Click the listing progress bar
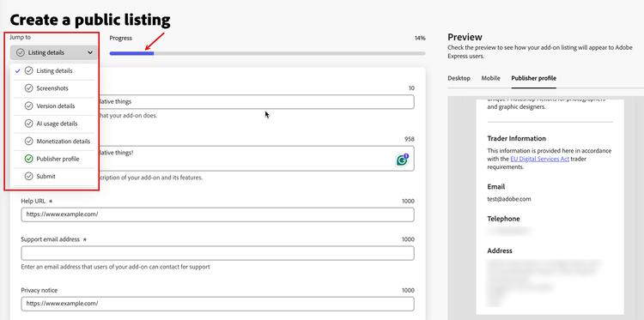 [x=267, y=53]
